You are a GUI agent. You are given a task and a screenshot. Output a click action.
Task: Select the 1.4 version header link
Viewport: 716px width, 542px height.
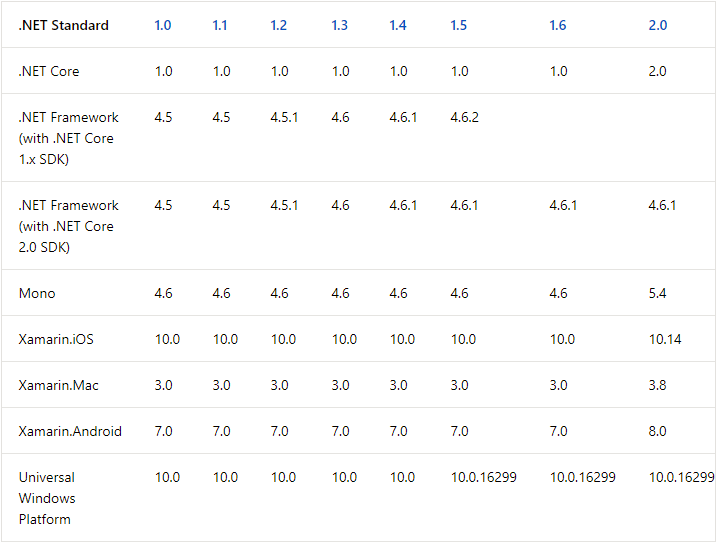tap(398, 25)
